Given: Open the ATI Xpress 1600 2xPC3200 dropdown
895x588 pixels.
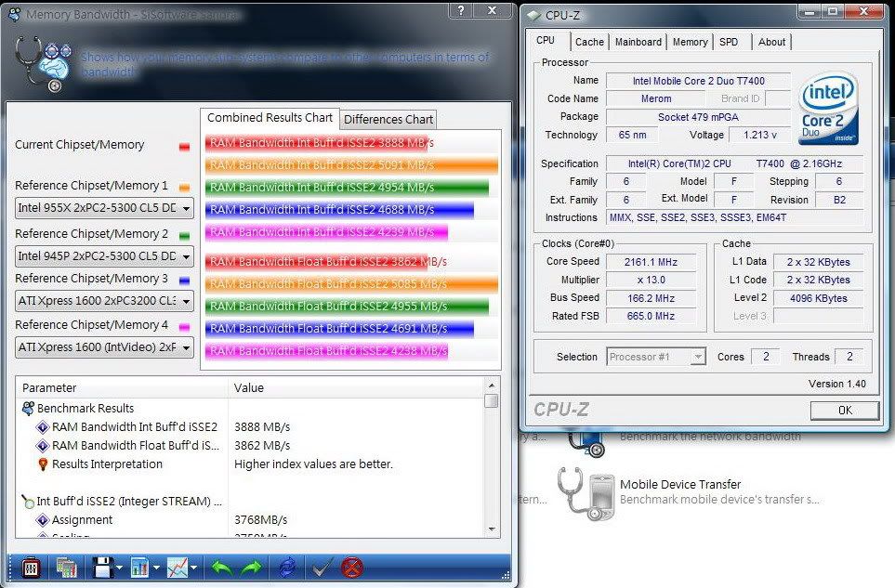Looking at the screenshot, I should 104,301.
